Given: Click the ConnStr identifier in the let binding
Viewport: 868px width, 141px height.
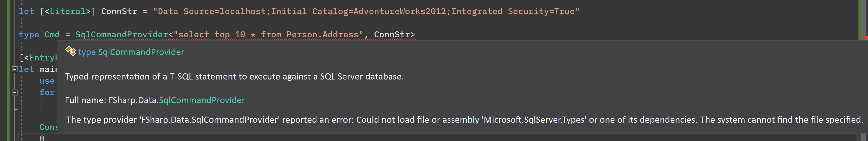Looking at the screenshot, I should tap(119, 11).
